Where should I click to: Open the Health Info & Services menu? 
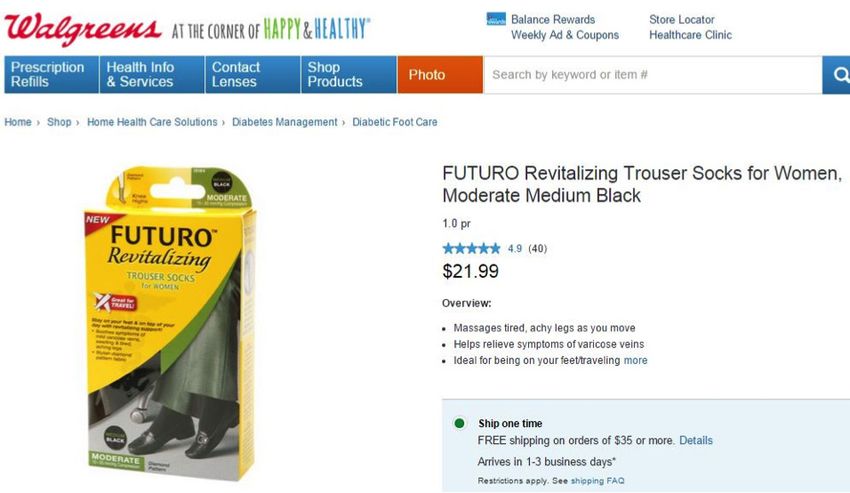pos(152,75)
